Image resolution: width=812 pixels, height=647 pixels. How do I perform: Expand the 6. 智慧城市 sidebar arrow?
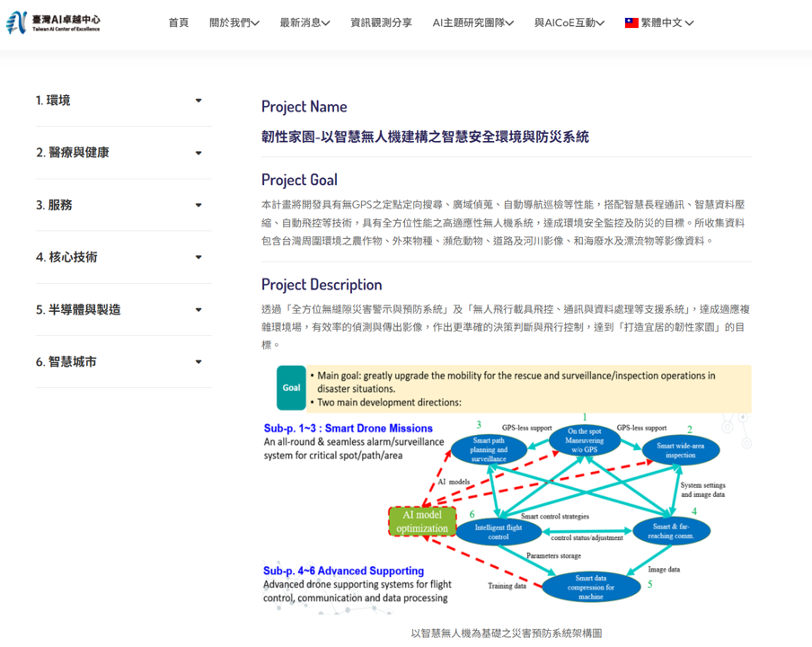[199, 362]
